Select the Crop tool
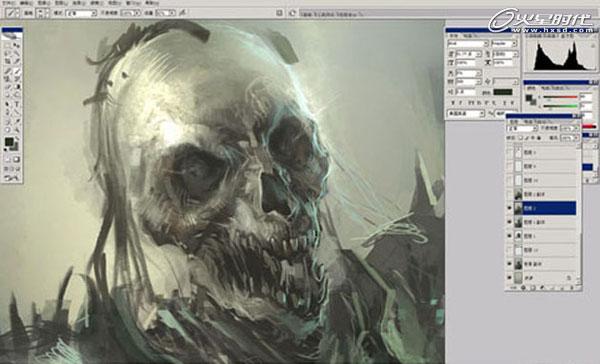The width and height of the screenshot is (600, 364). (7, 61)
